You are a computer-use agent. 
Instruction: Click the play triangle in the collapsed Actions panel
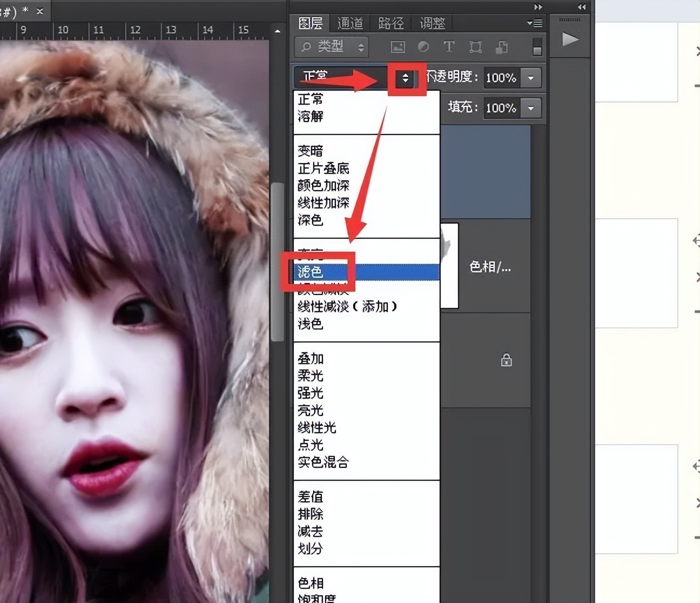[x=569, y=39]
